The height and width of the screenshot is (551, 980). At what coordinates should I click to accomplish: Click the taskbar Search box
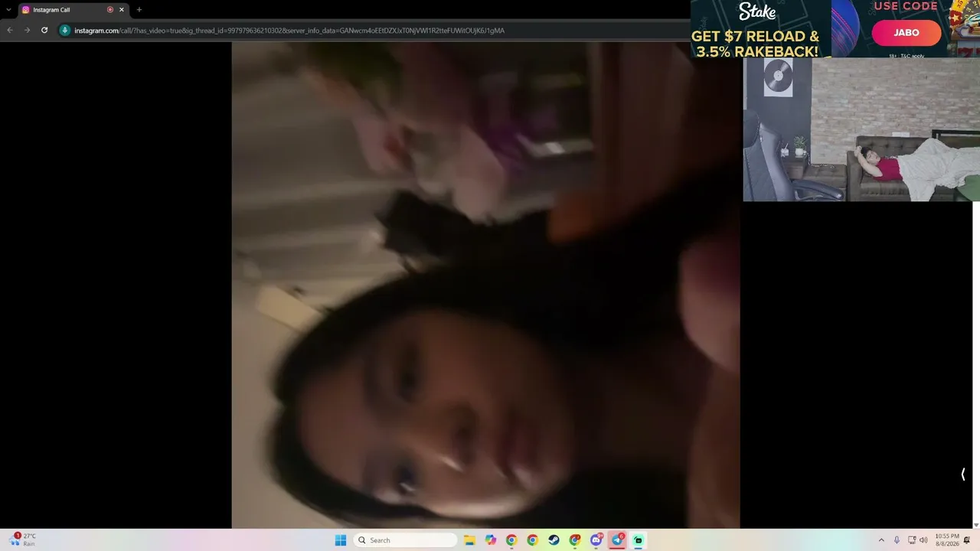point(405,540)
